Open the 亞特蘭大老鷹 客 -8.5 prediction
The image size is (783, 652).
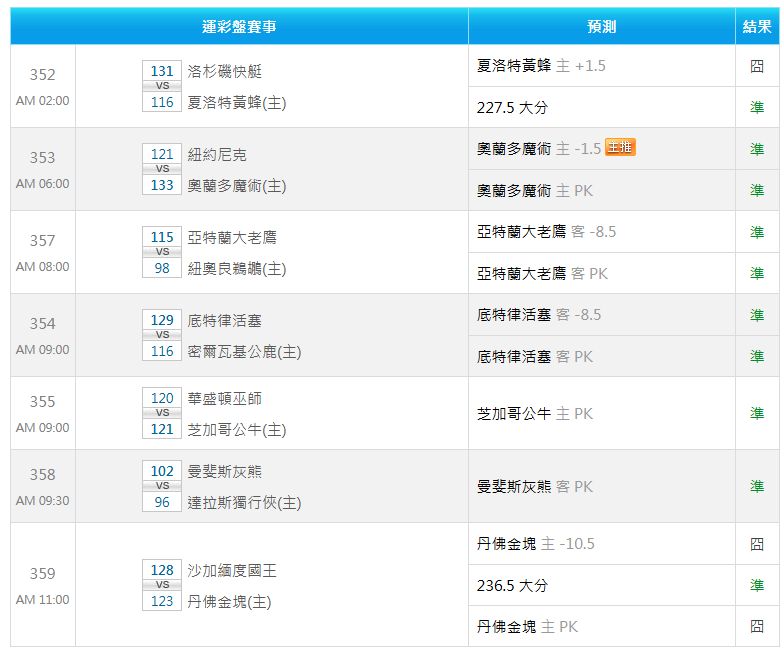tap(546, 232)
